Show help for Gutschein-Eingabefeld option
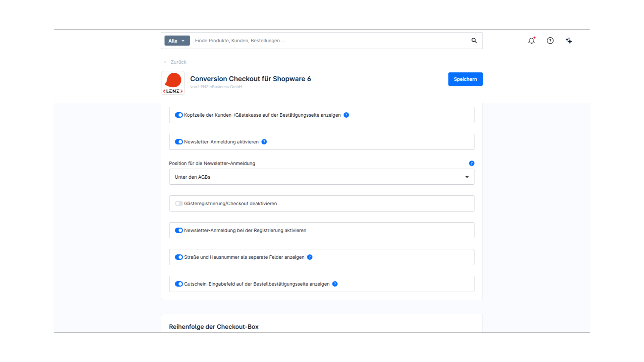644x362 pixels. pyautogui.click(x=334, y=284)
